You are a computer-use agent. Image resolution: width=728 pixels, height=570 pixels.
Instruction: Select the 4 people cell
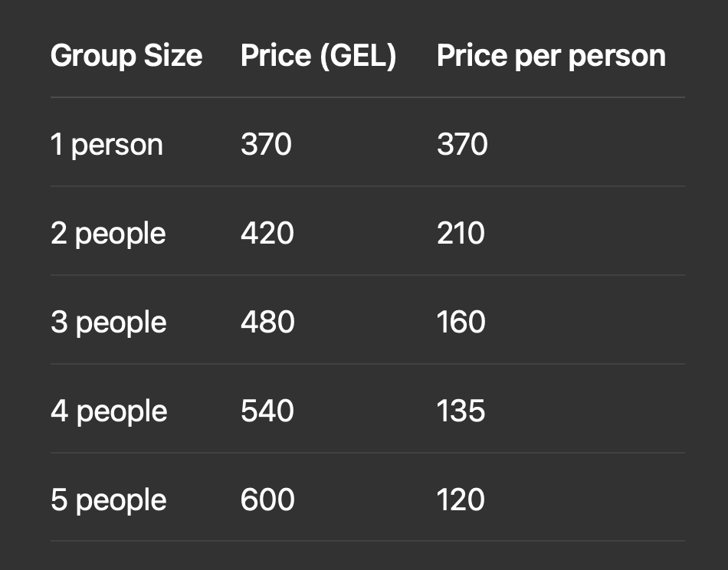109,411
